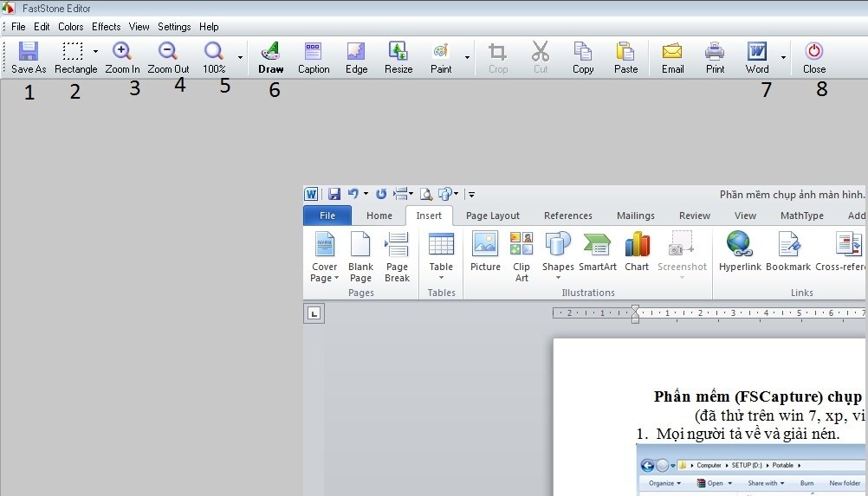Open the Effects menu
The width and height of the screenshot is (868, 496).
[107, 27]
